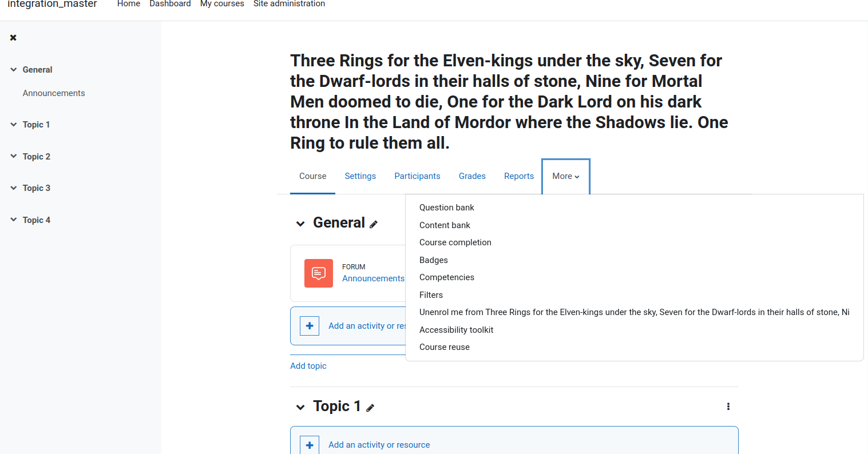The width and height of the screenshot is (868, 454).
Task: Expand Topic 2 chevron in the sidebar
Action: click(x=14, y=156)
